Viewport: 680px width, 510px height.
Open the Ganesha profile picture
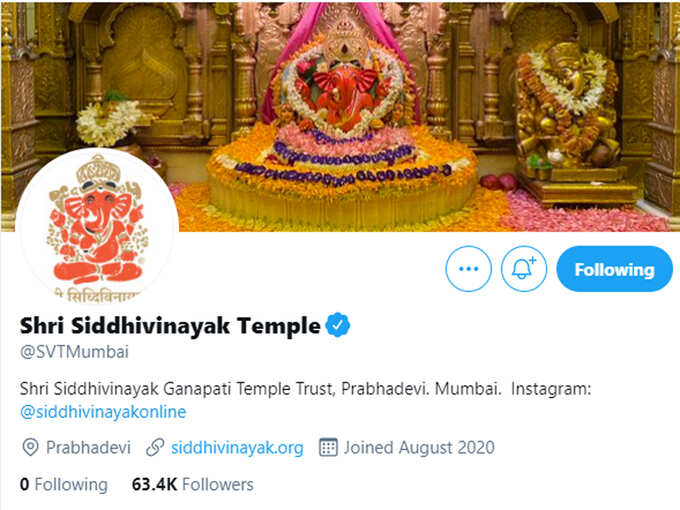tap(97, 226)
